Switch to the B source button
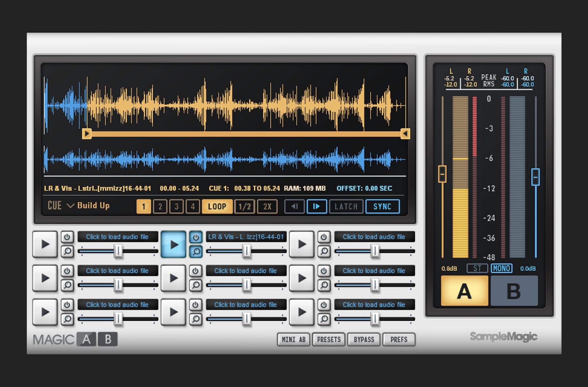Viewport: 588px width, 387px height. (x=514, y=291)
